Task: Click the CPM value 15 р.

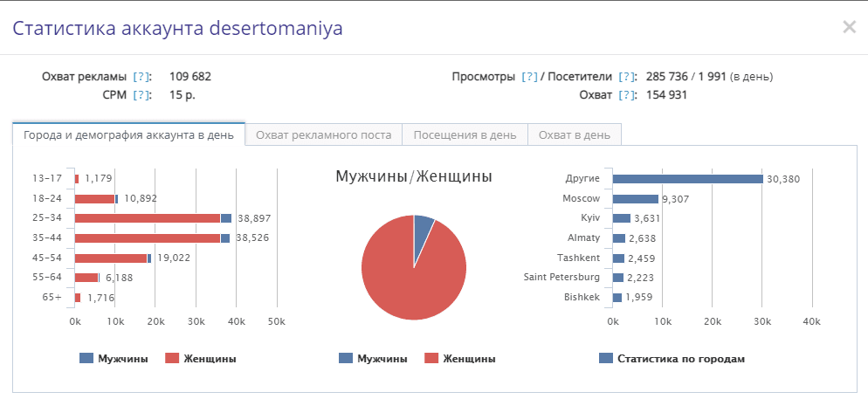Action: pos(183,95)
